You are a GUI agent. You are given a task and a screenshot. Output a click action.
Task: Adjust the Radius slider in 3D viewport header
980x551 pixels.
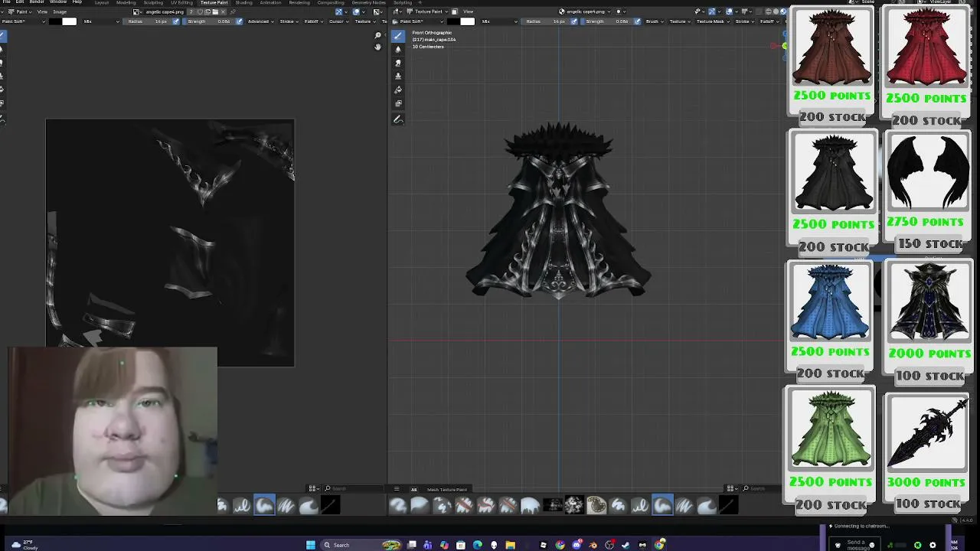tap(547, 21)
